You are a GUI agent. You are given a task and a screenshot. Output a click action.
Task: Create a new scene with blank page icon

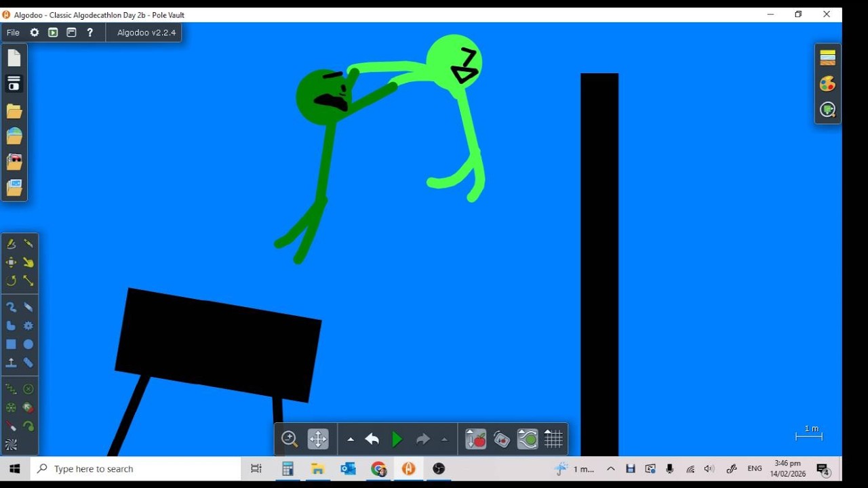[x=14, y=58]
